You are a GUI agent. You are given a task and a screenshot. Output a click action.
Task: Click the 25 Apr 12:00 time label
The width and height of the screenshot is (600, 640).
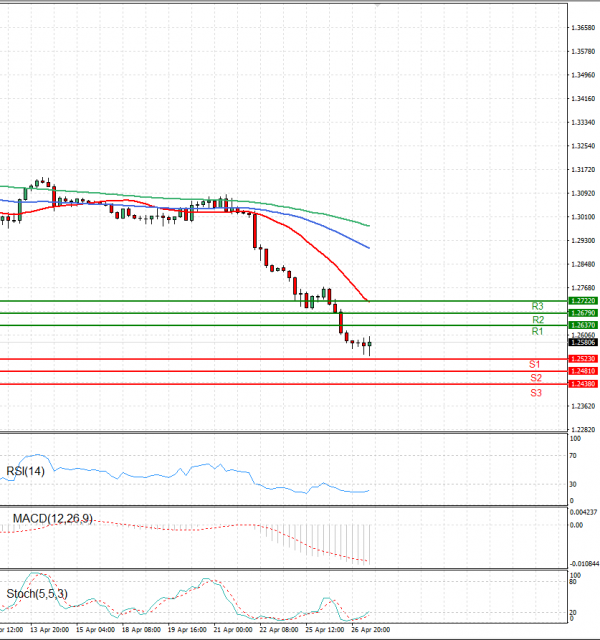click(x=325, y=630)
